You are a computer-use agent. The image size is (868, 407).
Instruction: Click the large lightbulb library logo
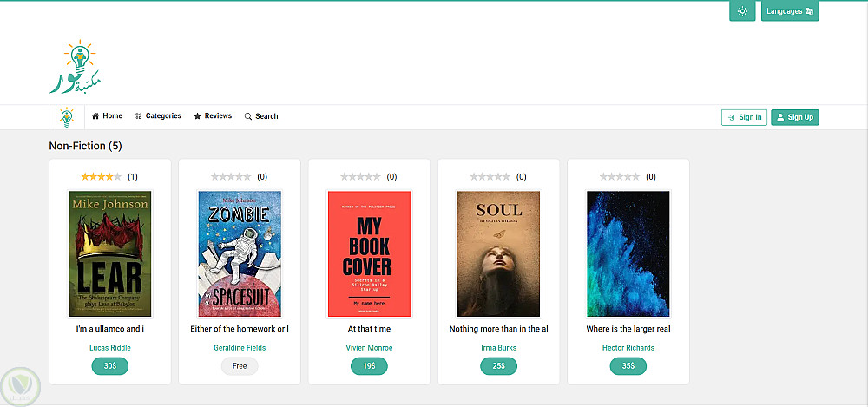[x=76, y=68]
